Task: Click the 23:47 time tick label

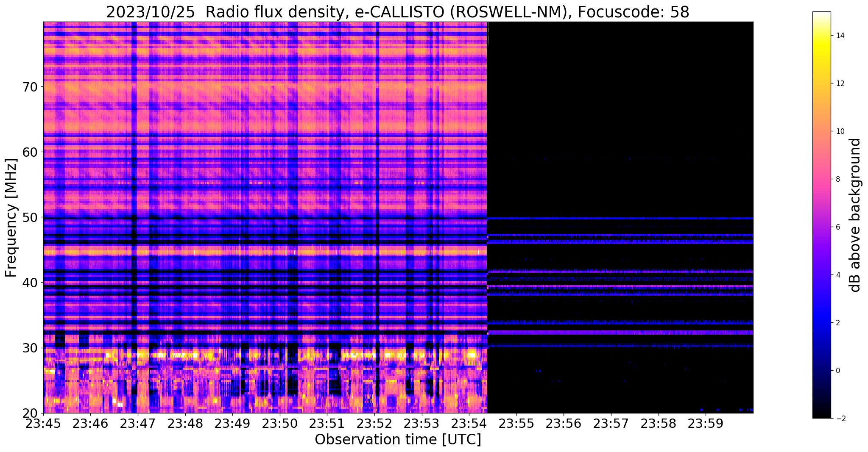Action: point(138,424)
